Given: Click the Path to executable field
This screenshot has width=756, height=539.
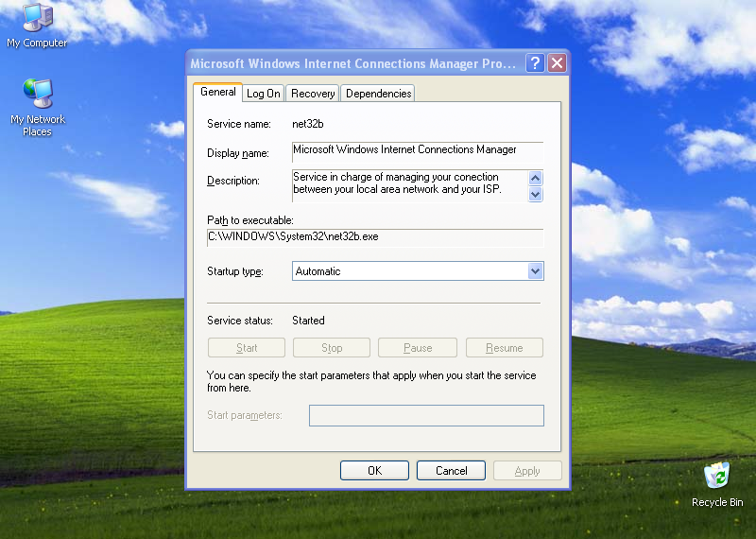Looking at the screenshot, I should pyautogui.click(x=375, y=236).
